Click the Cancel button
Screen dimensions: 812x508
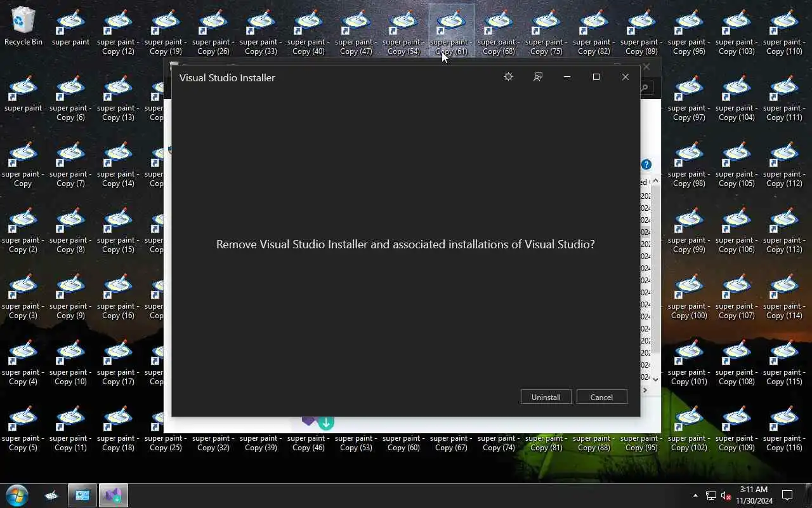[x=601, y=397]
